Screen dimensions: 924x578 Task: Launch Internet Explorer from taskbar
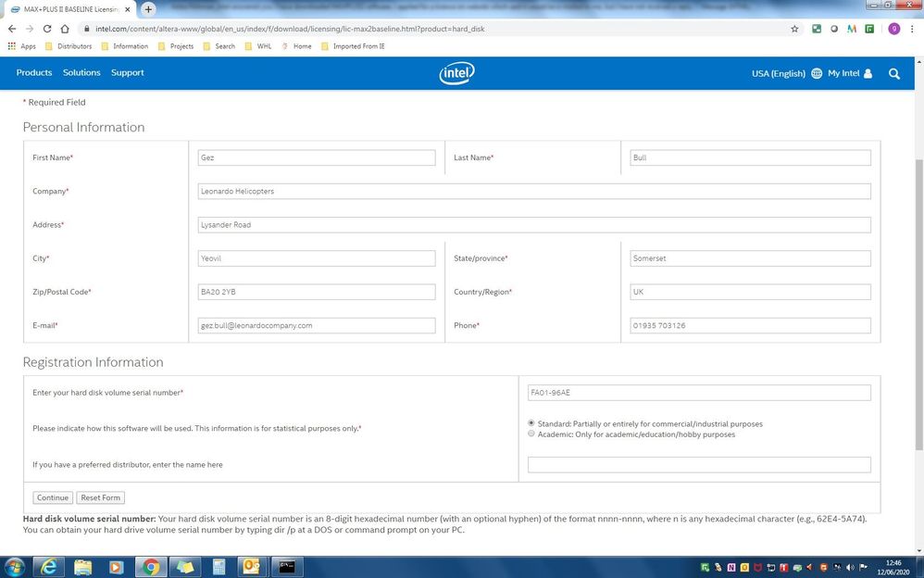[48, 567]
